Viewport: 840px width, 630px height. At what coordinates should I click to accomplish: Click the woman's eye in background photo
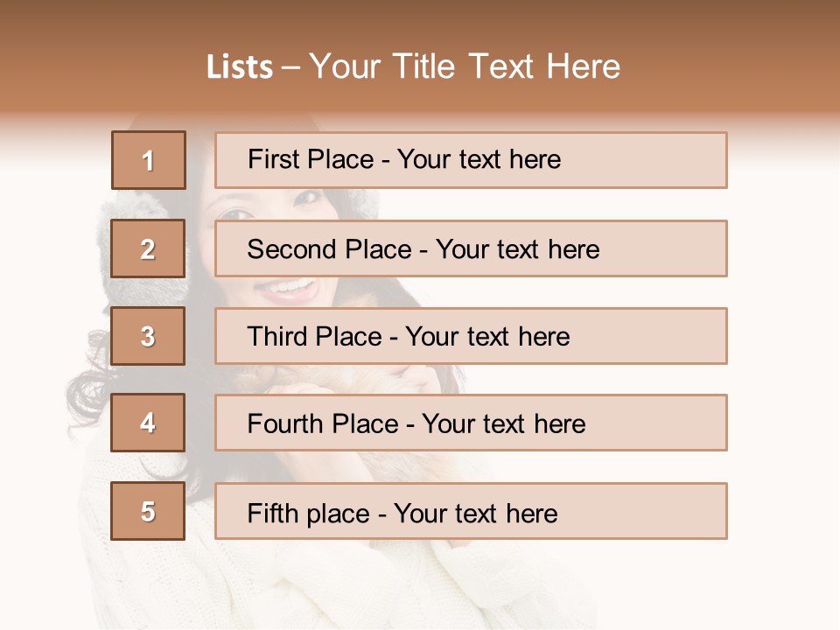click(233, 213)
